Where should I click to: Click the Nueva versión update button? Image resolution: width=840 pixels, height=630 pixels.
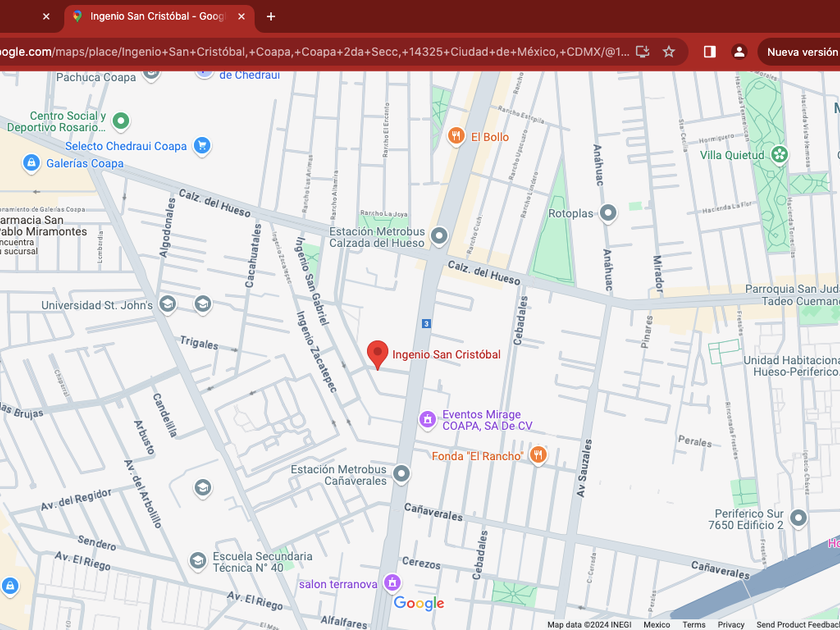(801, 52)
